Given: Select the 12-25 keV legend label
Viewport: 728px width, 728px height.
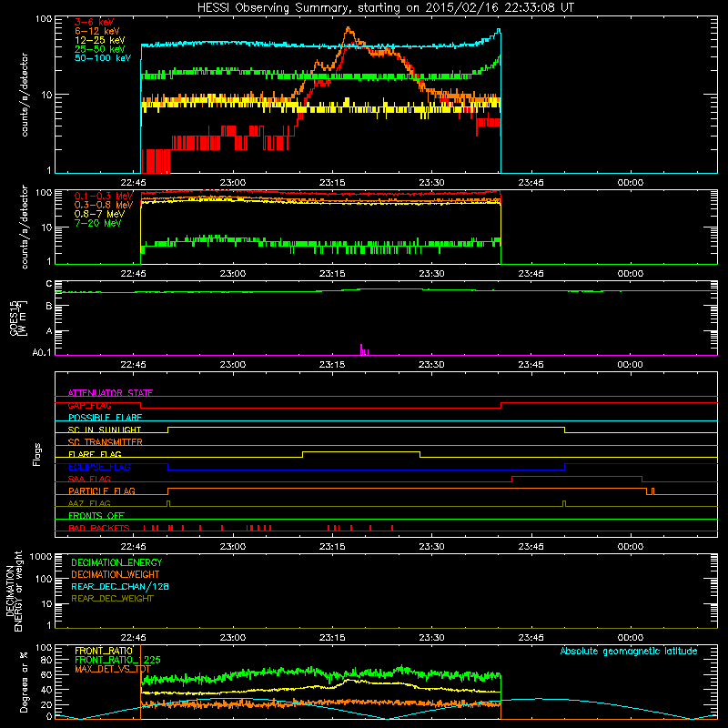Looking at the screenshot, I should pyautogui.click(x=100, y=40).
